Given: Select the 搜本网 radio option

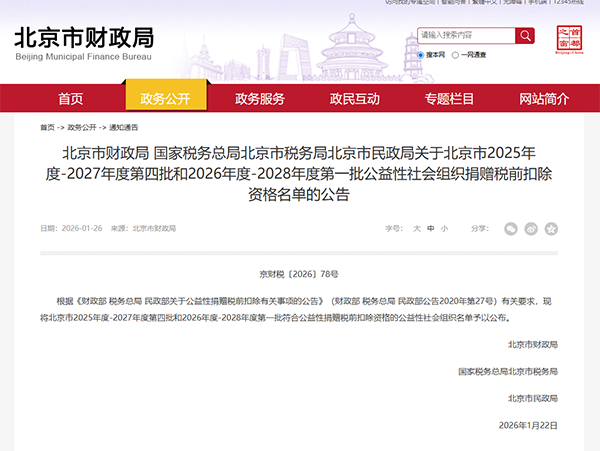Looking at the screenshot, I should coord(421,55).
